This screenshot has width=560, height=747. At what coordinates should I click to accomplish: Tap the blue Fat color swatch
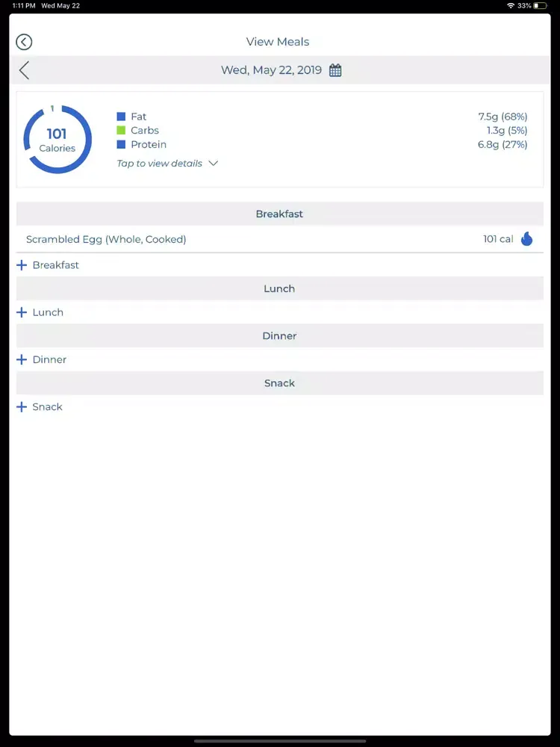121,117
